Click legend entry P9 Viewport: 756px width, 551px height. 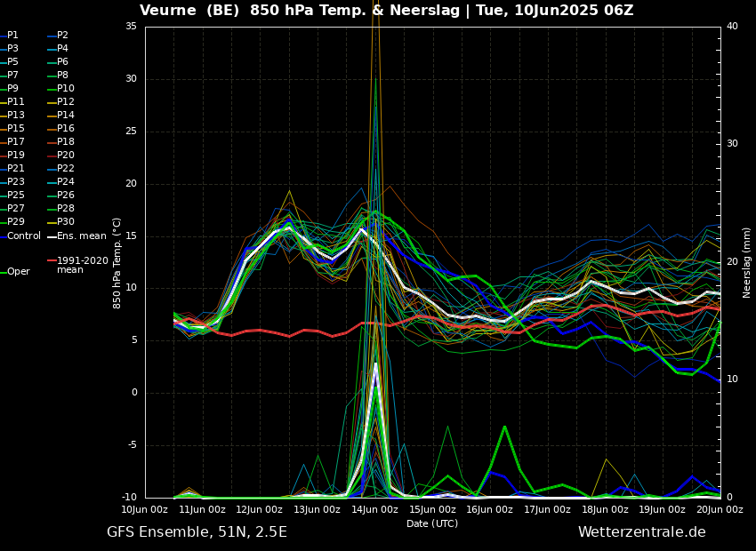[x=10, y=89]
